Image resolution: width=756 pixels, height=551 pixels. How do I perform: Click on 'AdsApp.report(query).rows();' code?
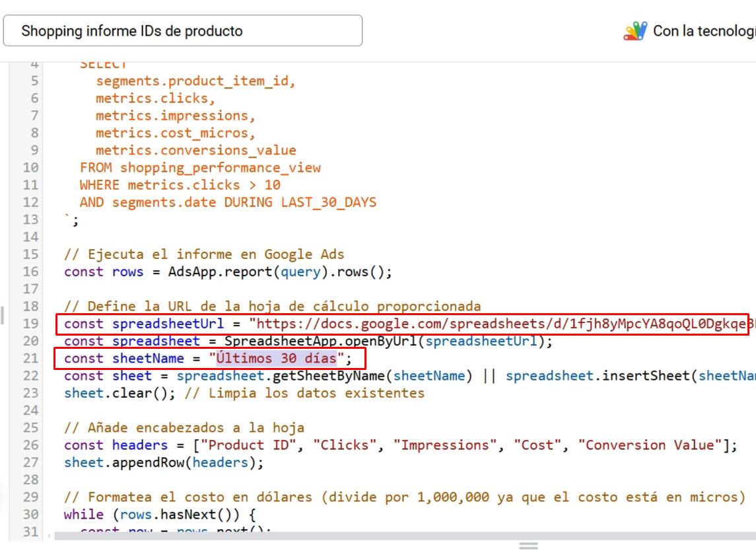pos(280,272)
